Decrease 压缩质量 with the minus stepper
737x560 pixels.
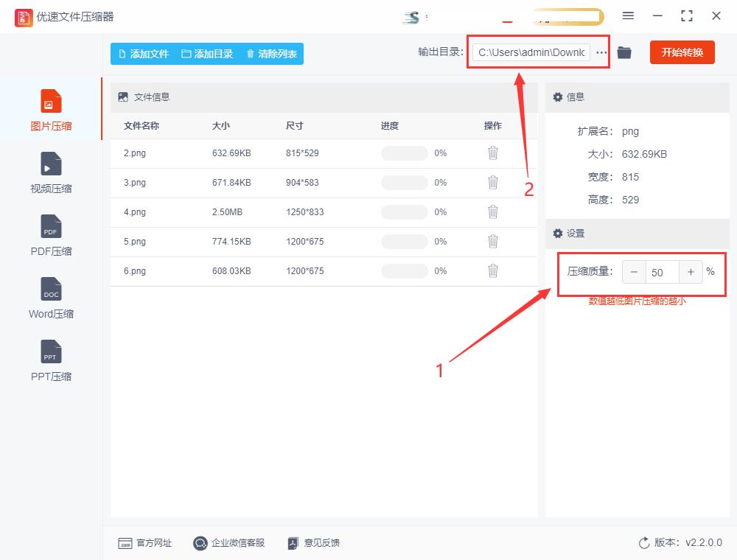tap(634, 272)
